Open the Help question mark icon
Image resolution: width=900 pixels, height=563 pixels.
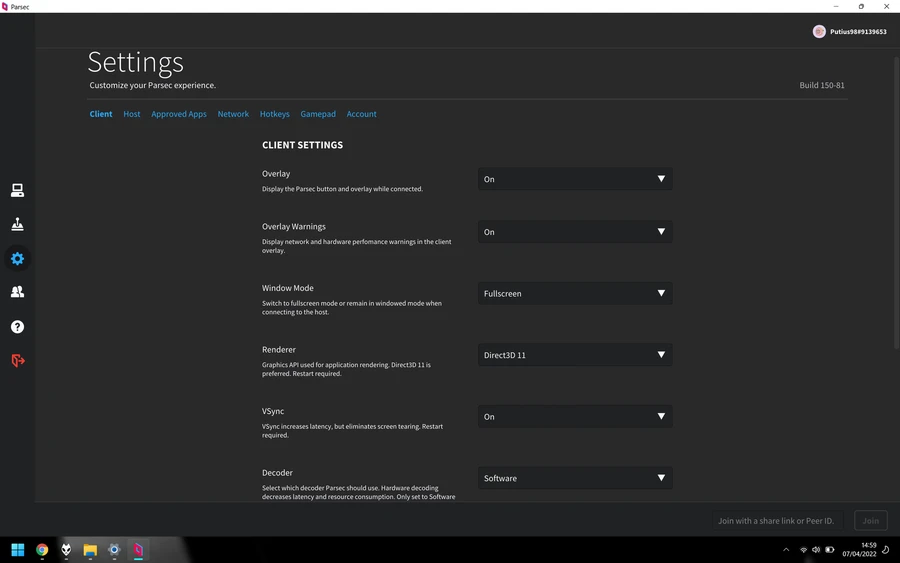(17, 327)
